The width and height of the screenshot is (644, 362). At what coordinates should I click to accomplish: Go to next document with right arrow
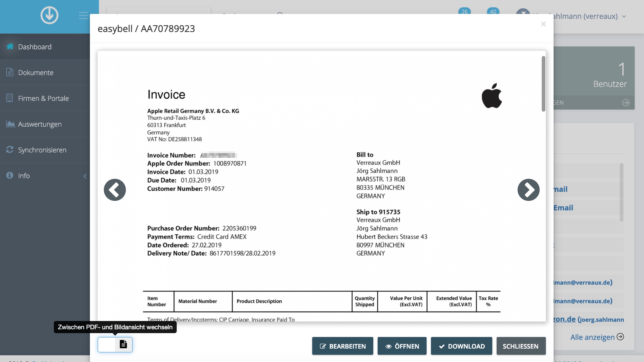coord(528,190)
